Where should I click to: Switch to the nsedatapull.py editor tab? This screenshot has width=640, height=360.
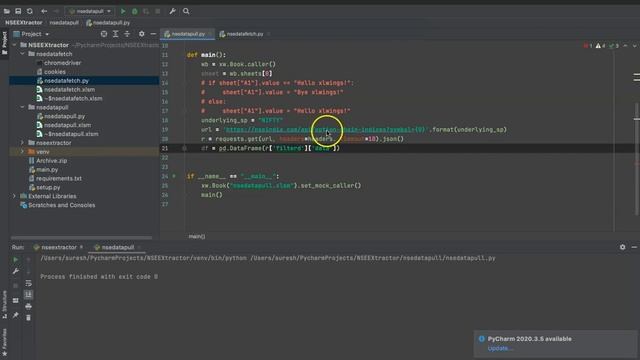click(x=188, y=34)
